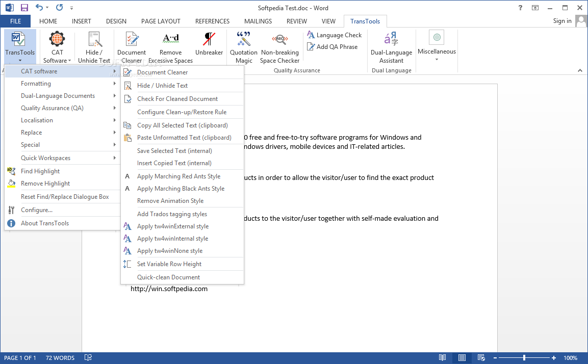Image resolution: width=588 pixels, height=364 pixels.
Task: Click the 72 WORDS word count
Action: (60, 358)
